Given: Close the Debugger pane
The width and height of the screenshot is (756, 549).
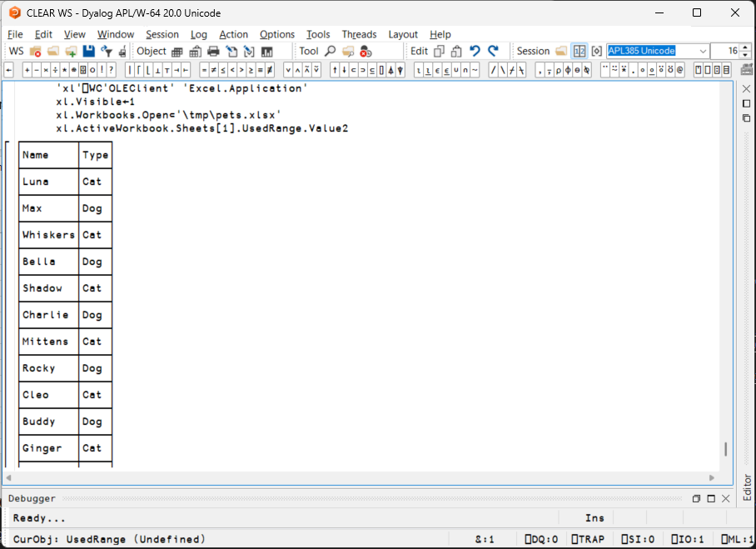Looking at the screenshot, I should 726,498.
